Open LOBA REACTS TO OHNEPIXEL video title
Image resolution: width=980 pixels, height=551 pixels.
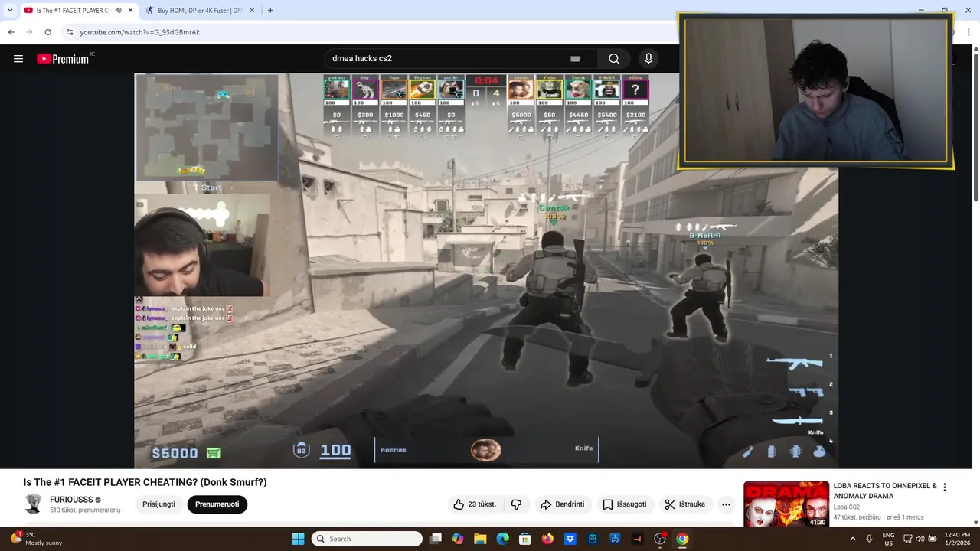(x=885, y=491)
